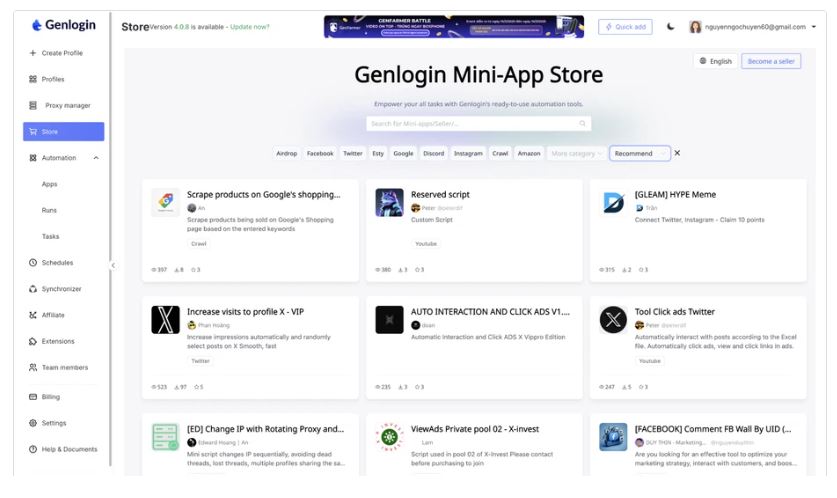Open Runs under Automation
Image resolution: width=837 pixels, height=498 pixels.
point(49,210)
